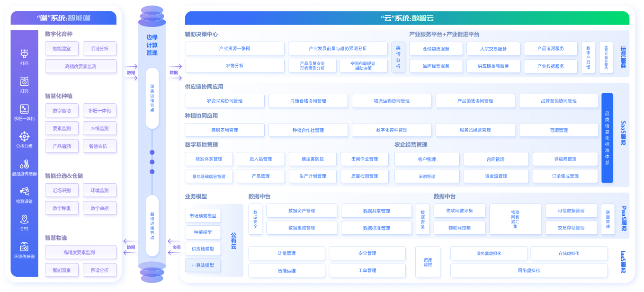Open 冷链仓储协同管理 box
The width and height of the screenshot is (644, 292).
click(x=308, y=101)
